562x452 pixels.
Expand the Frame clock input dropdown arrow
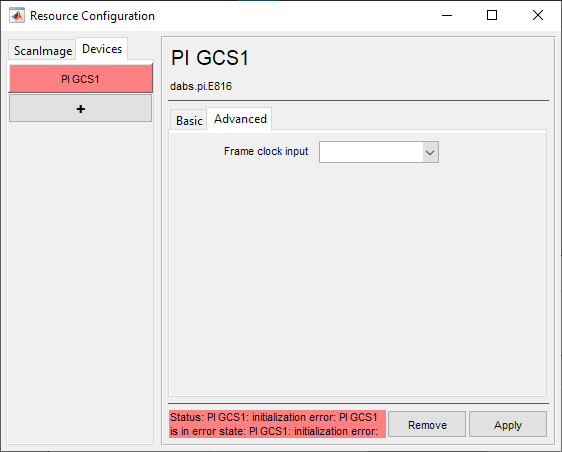[430, 152]
